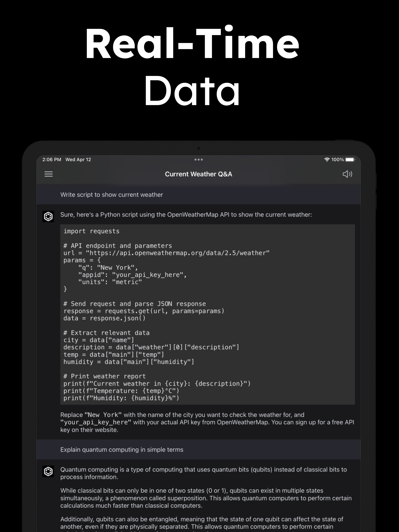Tap the Current Weather Q&A title
Screen dimensions: 399x532
[x=199, y=174]
